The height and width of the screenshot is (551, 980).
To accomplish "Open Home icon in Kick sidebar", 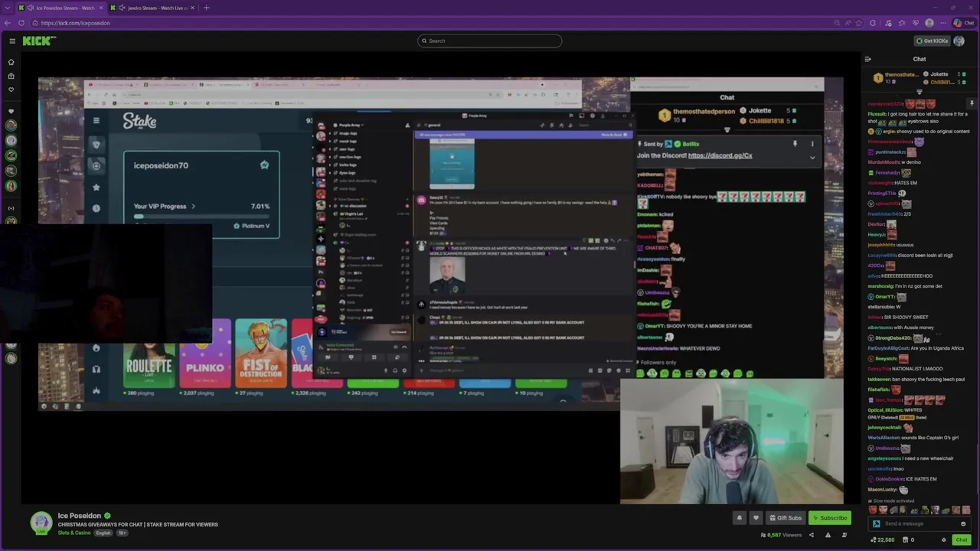I will (x=11, y=62).
